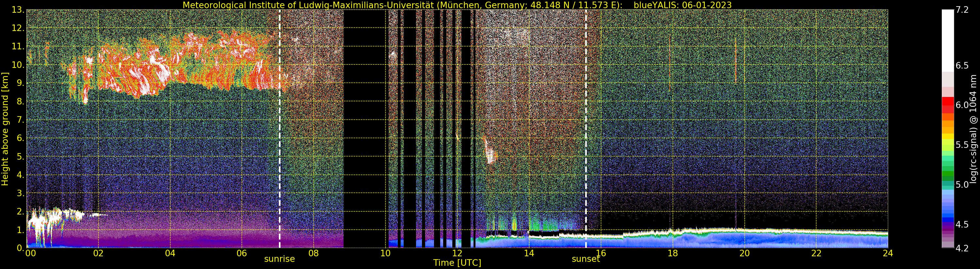Click the '08' time axis tick label
This screenshot has width=980, height=269.
tap(313, 253)
